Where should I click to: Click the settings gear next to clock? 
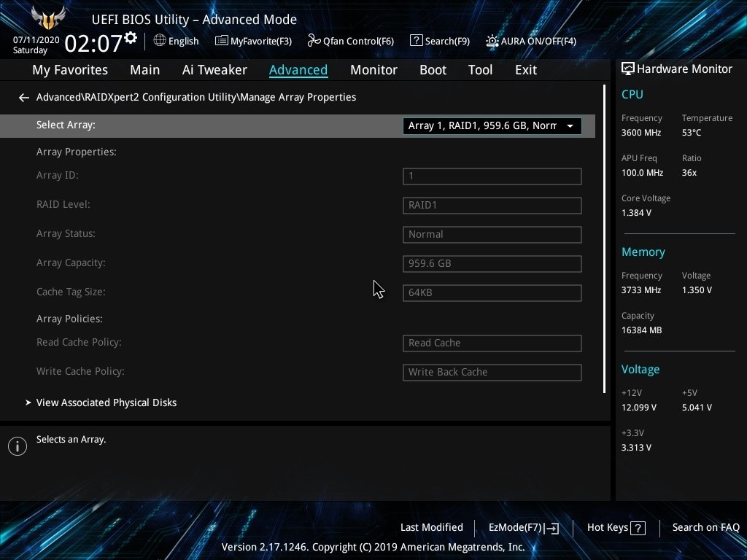131,38
